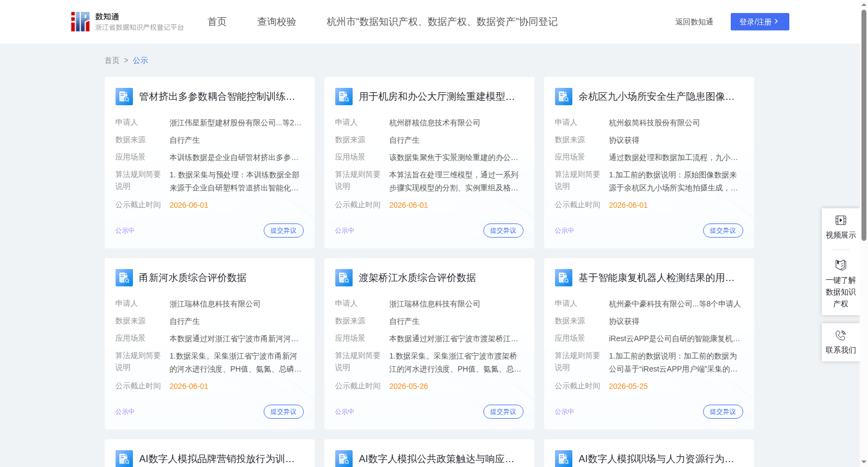Screen dimensions: 868x467
Task: Click applicant 杭州叙简科技股份有限公司
Action: 654,123
